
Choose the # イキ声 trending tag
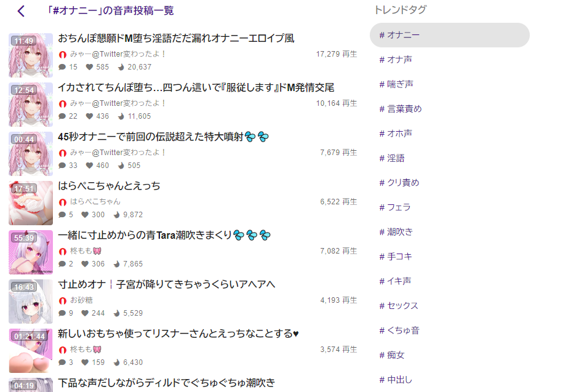(396, 281)
